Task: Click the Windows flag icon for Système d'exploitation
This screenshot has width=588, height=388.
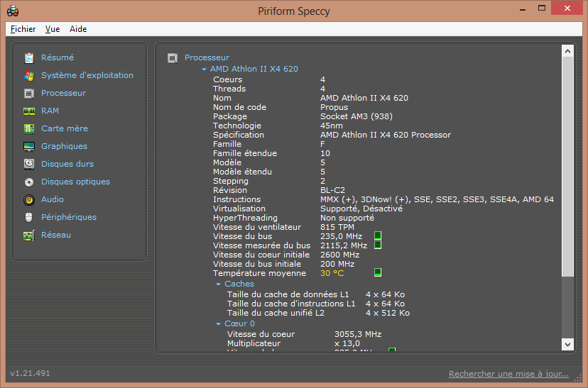Action: [x=29, y=75]
